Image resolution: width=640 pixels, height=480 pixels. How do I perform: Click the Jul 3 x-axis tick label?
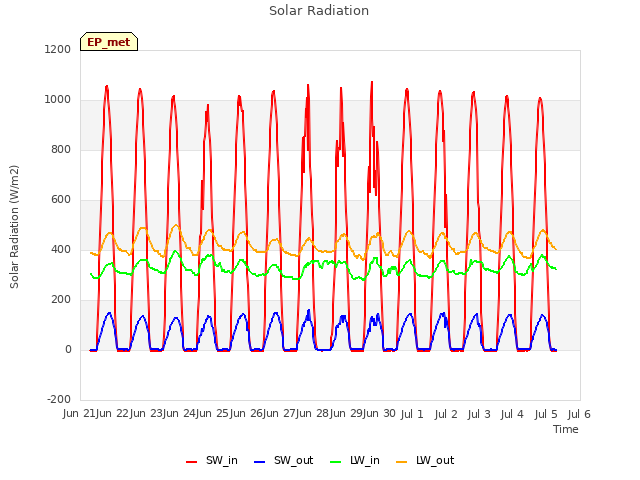[479, 414]
